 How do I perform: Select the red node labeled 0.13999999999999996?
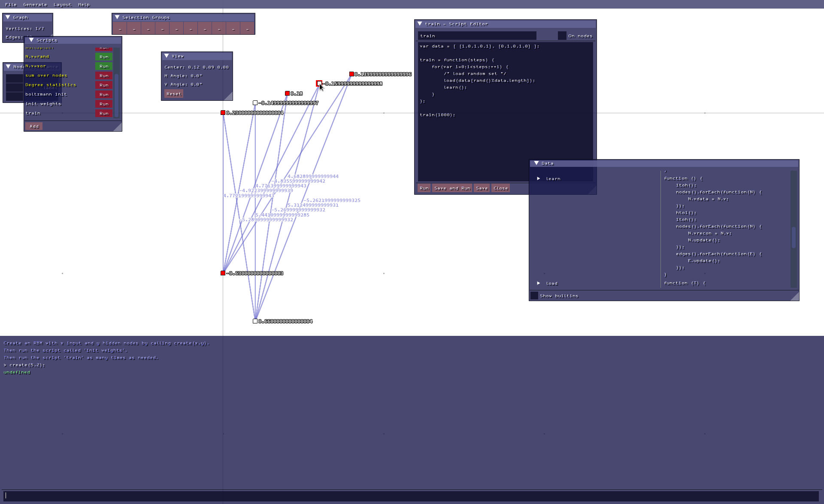(x=351, y=74)
